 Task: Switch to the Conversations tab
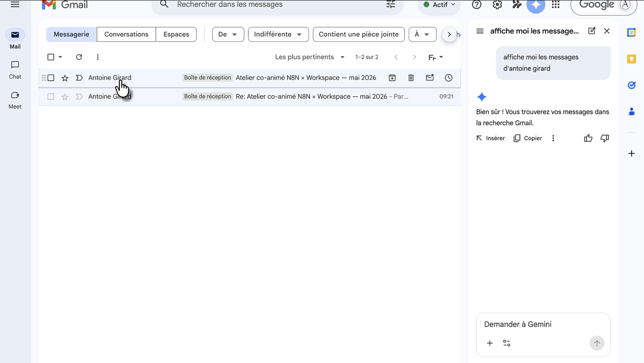[126, 34]
